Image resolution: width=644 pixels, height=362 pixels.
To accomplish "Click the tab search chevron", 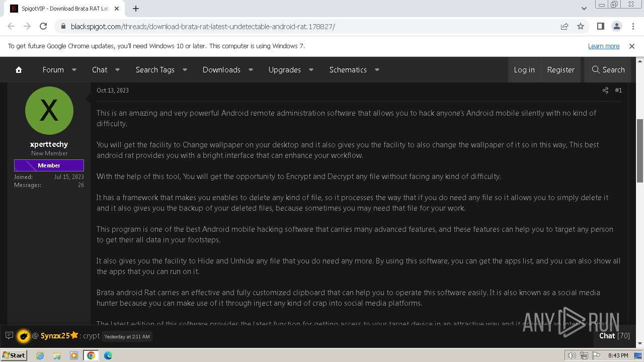I will point(584,9).
